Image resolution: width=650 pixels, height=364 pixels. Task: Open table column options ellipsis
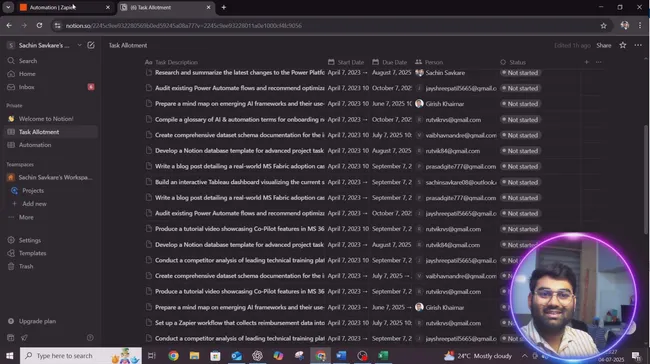(599, 62)
